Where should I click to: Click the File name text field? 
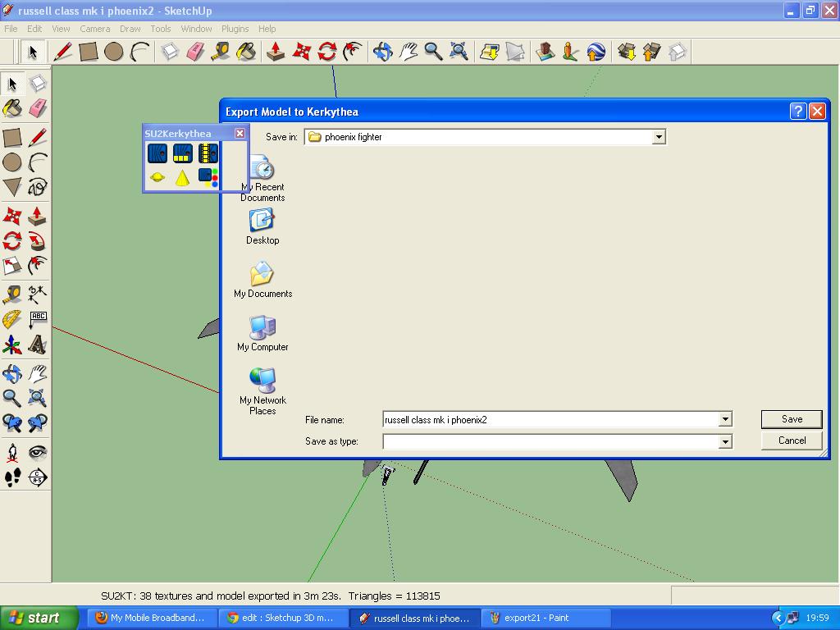[550, 419]
